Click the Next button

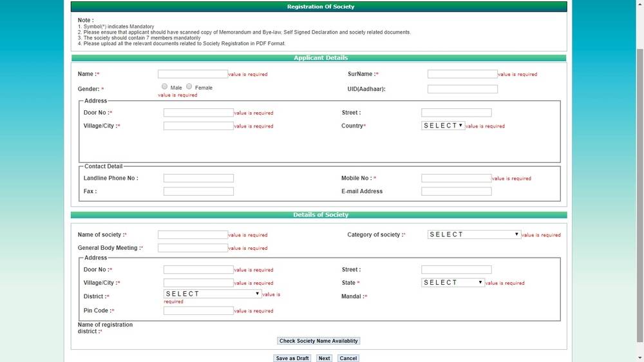[x=324, y=358]
